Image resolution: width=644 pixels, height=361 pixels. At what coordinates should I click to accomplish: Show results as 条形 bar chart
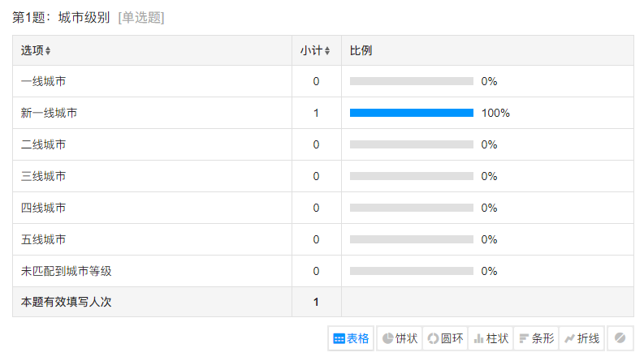[x=536, y=338]
